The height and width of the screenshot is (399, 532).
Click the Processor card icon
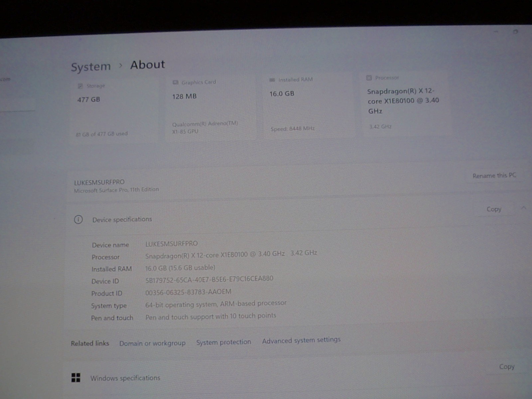(x=369, y=78)
